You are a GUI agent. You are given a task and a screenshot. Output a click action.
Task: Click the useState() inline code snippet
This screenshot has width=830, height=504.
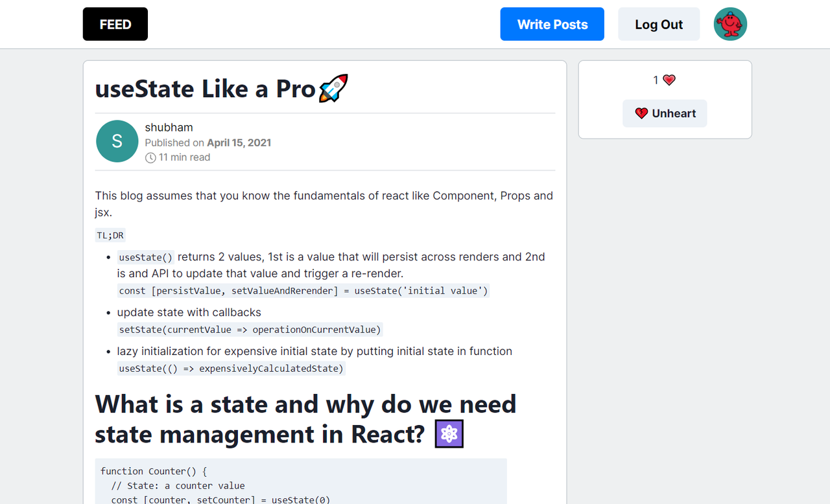[145, 257]
